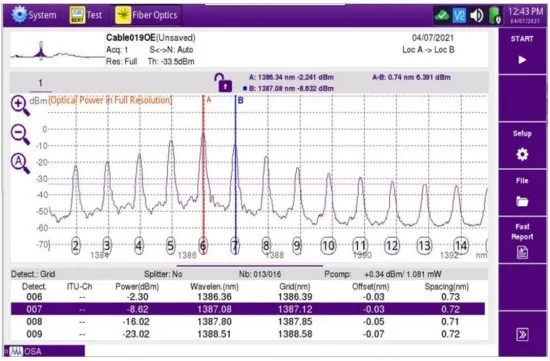
Task: Click the Offset(nm) column header
Action: pyautogui.click(x=371, y=287)
